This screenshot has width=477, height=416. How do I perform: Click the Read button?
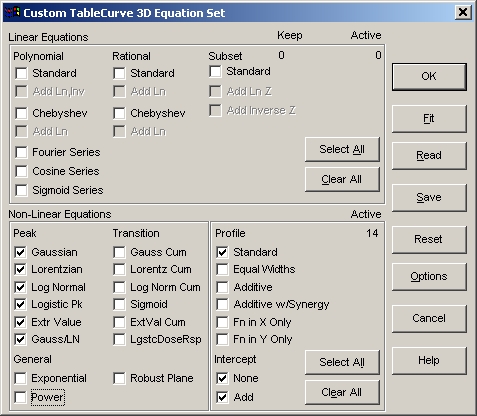429,155
